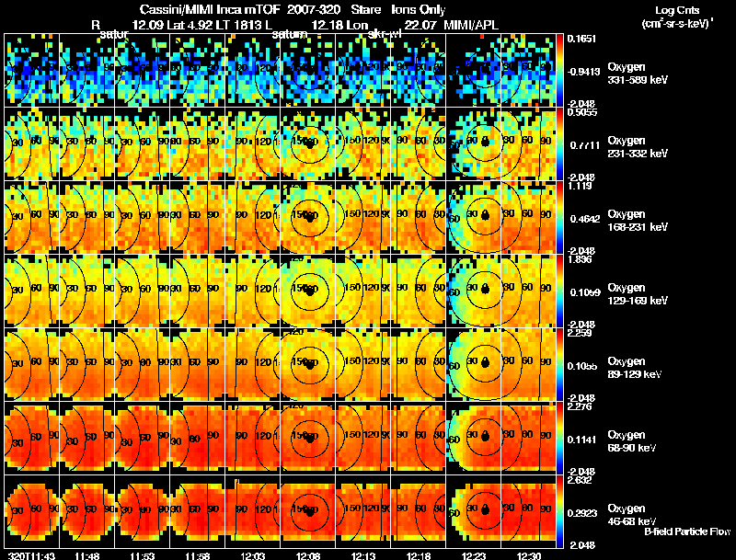Select the 'Oxygen 89-129 keV' row label
Viewport: 736px width, 560px height.
(635, 368)
